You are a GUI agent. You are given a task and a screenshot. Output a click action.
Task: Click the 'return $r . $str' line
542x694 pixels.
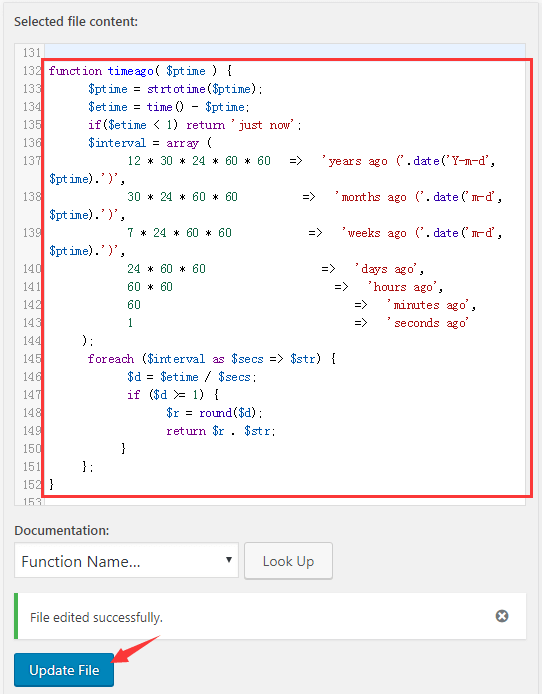point(221,431)
